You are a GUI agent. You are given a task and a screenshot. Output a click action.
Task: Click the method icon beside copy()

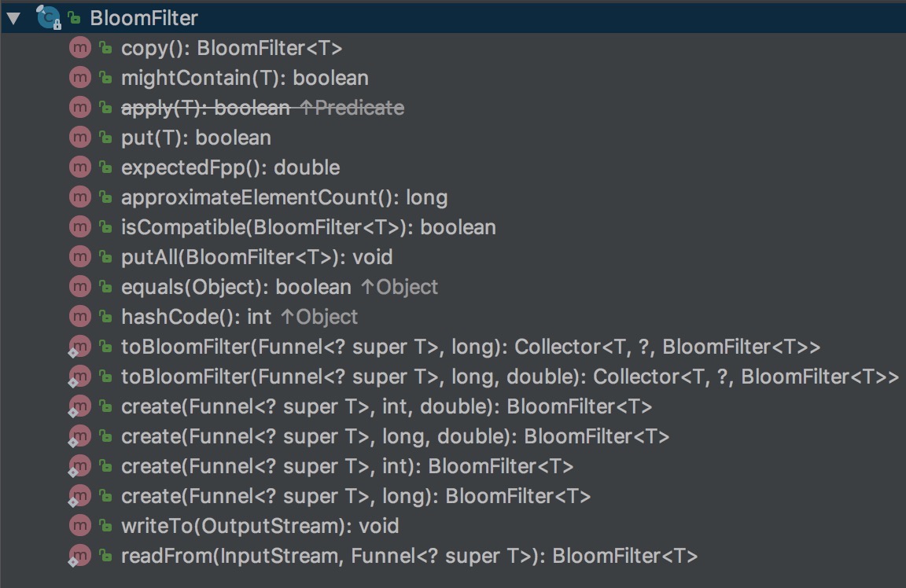79,48
